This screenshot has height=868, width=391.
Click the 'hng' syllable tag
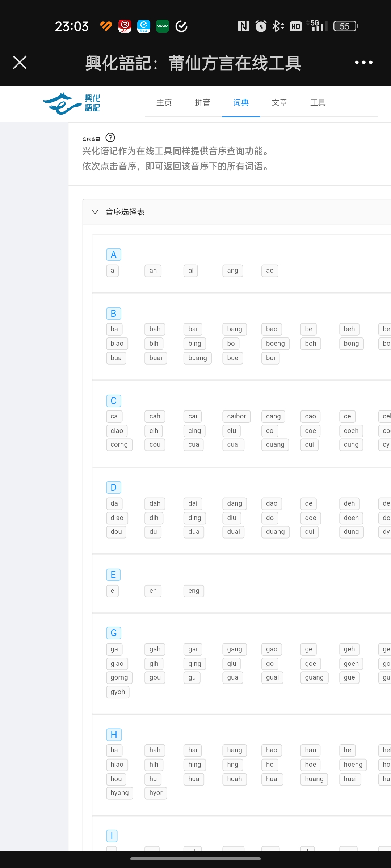[233, 765]
